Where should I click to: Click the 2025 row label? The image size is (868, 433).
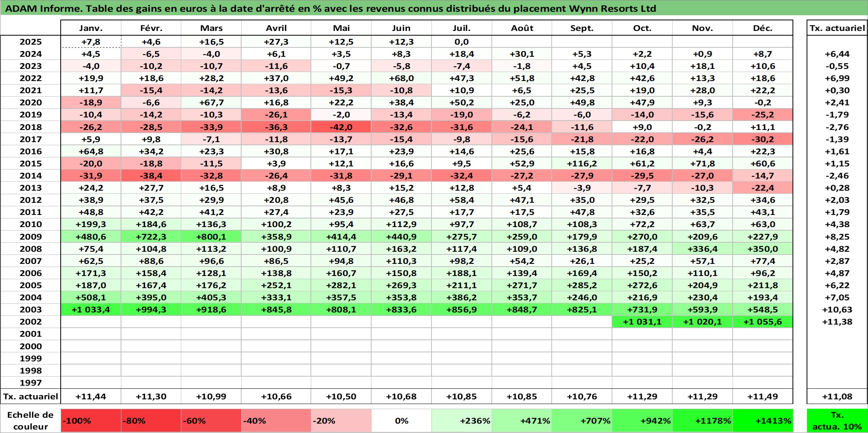[31, 41]
